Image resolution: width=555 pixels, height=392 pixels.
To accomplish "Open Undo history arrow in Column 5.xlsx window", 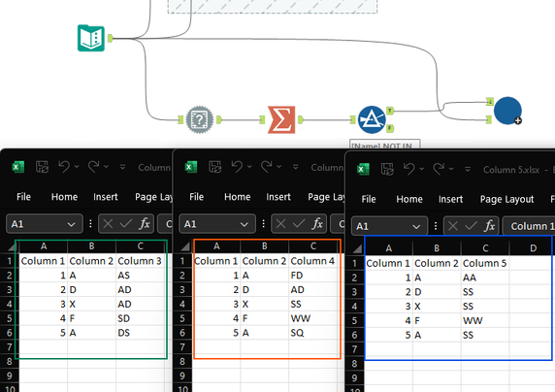I will 421,169.
